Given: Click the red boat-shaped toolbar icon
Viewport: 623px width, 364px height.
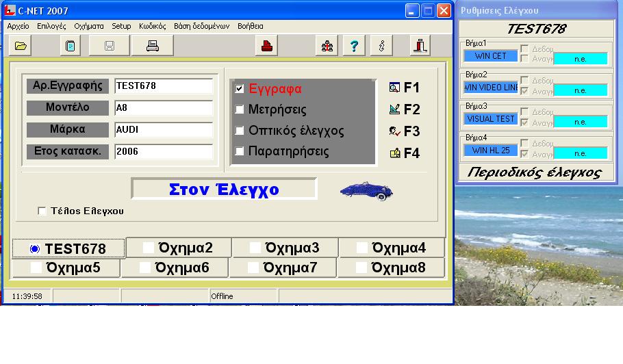Looking at the screenshot, I should [266, 46].
